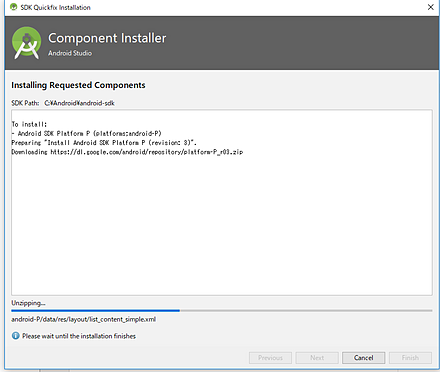
Task: Cancel the component installation
Action: [x=363, y=358]
